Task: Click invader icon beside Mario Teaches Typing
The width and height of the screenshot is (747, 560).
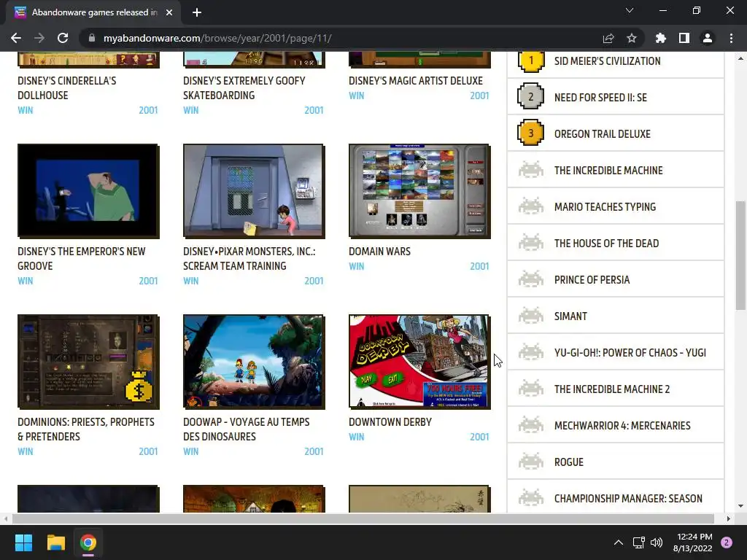Action: pos(531,206)
